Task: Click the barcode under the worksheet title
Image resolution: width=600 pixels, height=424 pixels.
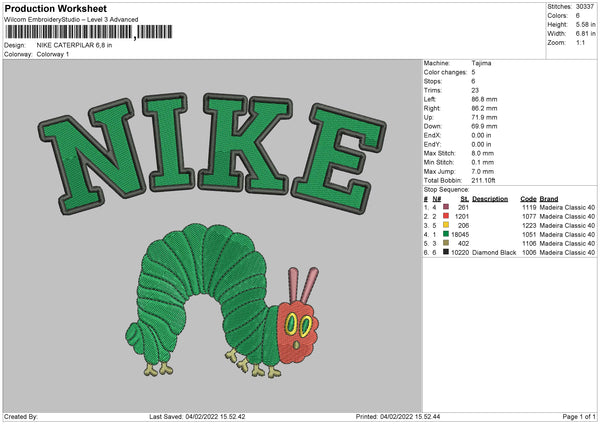Action: pyautogui.click(x=88, y=32)
